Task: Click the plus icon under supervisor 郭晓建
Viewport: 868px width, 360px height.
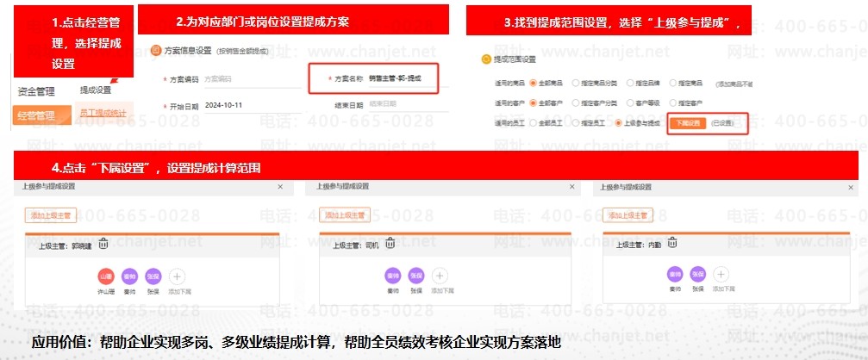Action: 177,276
